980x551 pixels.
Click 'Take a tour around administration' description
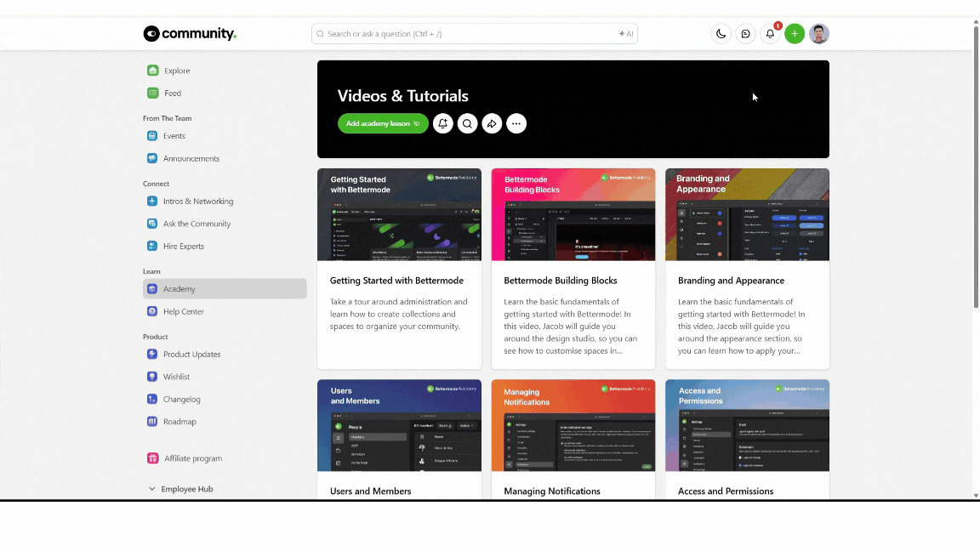pos(399,314)
